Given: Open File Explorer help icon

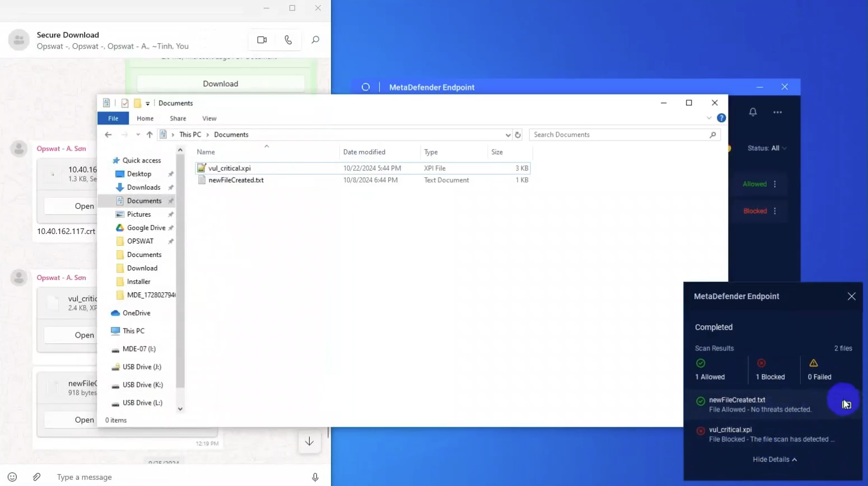Looking at the screenshot, I should point(721,118).
